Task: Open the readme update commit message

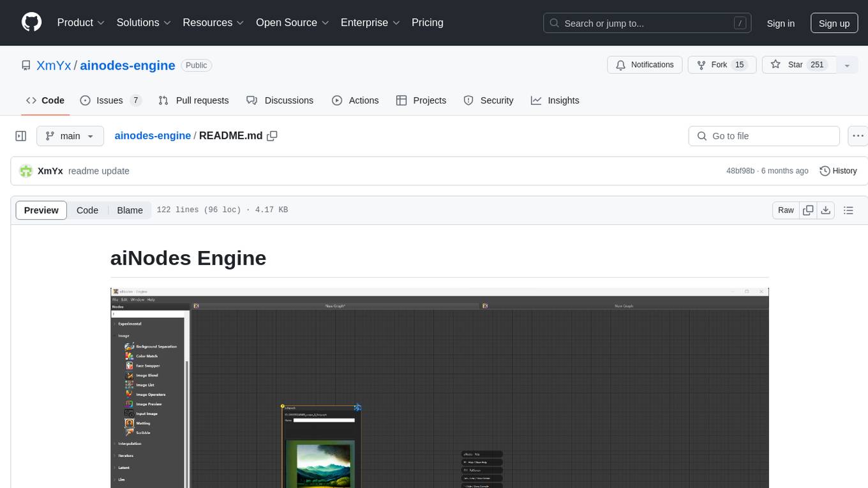Action: click(x=99, y=171)
